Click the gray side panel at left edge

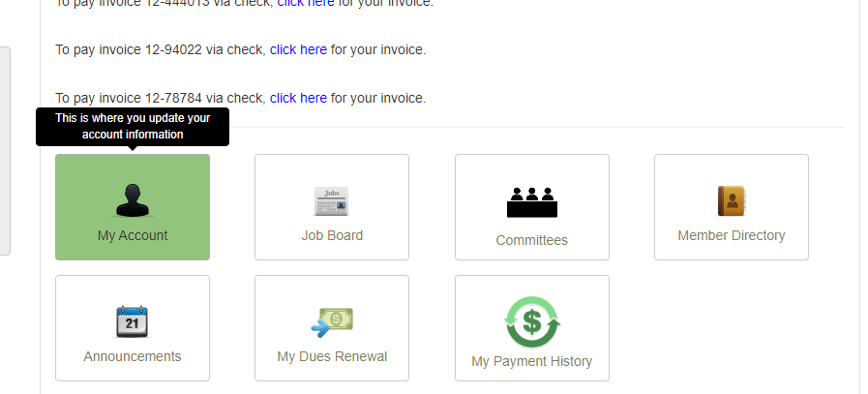[5, 150]
